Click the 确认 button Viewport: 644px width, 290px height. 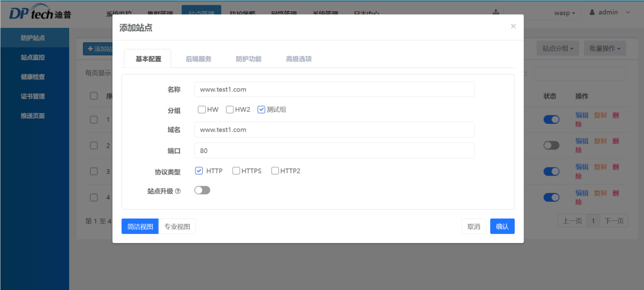pyautogui.click(x=502, y=226)
